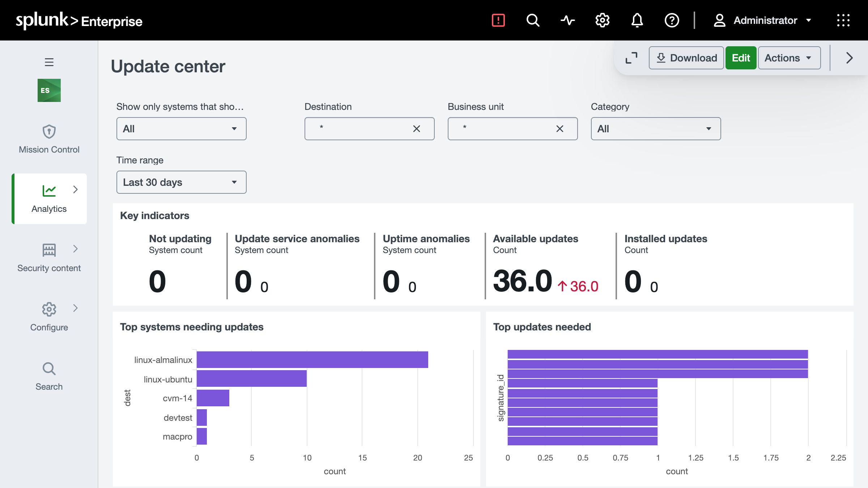The image size is (868, 488).
Task: Click the green Edit button
Action: pos(741,58)
